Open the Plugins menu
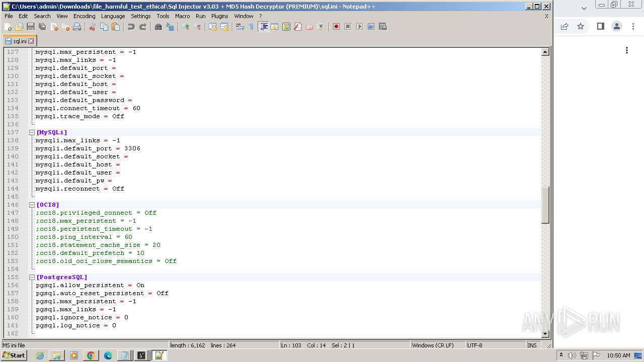Screen dimensions: 644x362 click(219, 16)
